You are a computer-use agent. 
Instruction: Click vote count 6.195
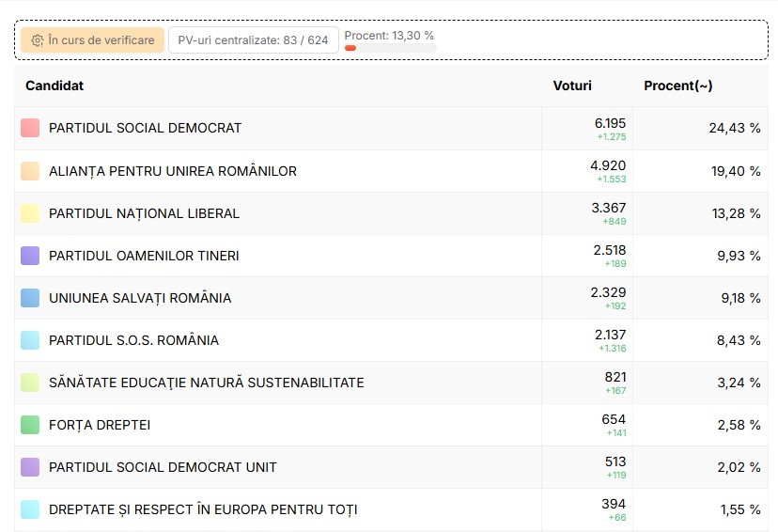click(610, 123)
